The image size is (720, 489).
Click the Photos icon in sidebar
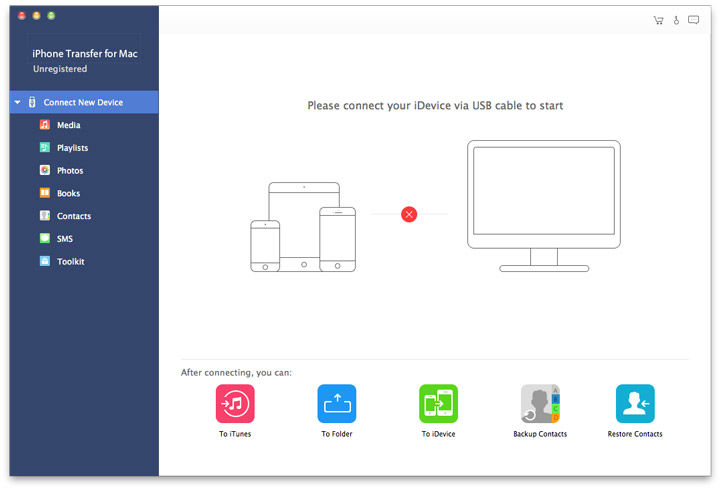pyautogui.click(x=45, y=170)
